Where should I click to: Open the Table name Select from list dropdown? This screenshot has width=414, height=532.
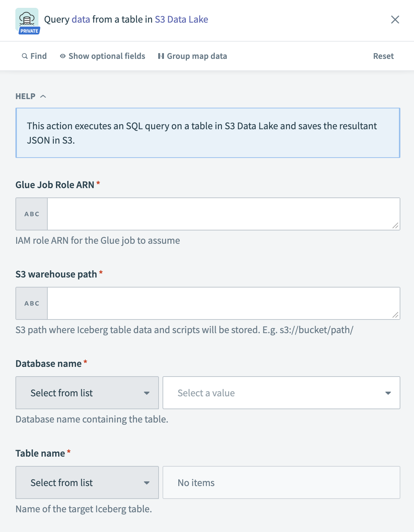click(x=87, y=482)
